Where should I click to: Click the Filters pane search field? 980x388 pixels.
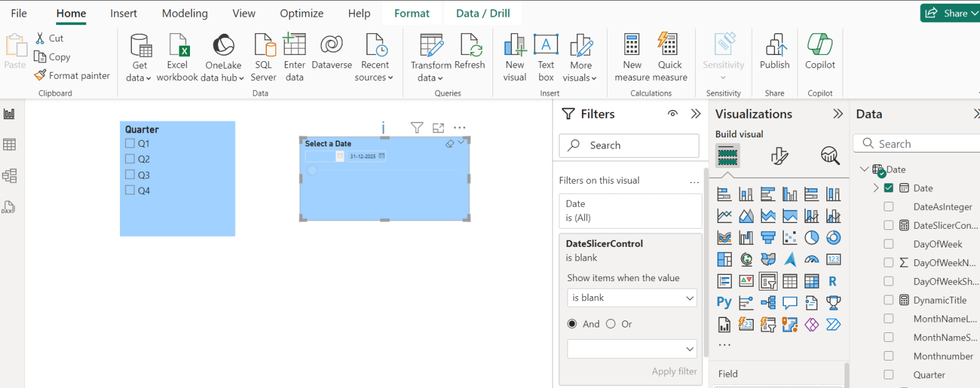click(629, 145)
